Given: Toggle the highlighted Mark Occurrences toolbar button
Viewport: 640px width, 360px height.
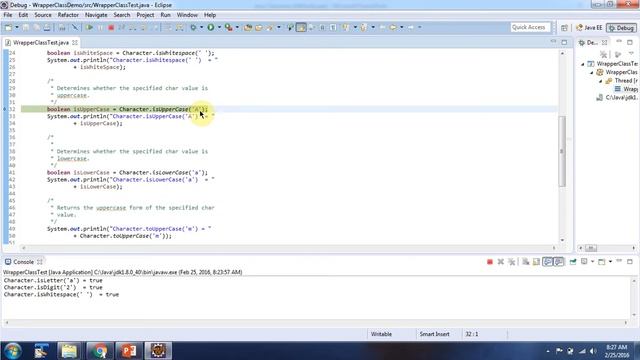Looking at the screenshot, I should pyautogui.click(x=301, y=27).
